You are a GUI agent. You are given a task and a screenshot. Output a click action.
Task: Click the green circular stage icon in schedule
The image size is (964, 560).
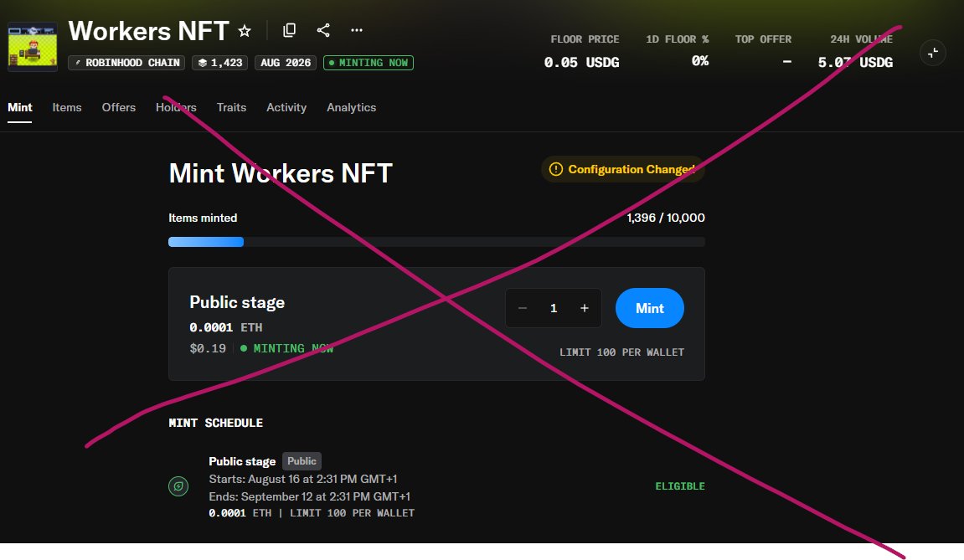point(178,486)
